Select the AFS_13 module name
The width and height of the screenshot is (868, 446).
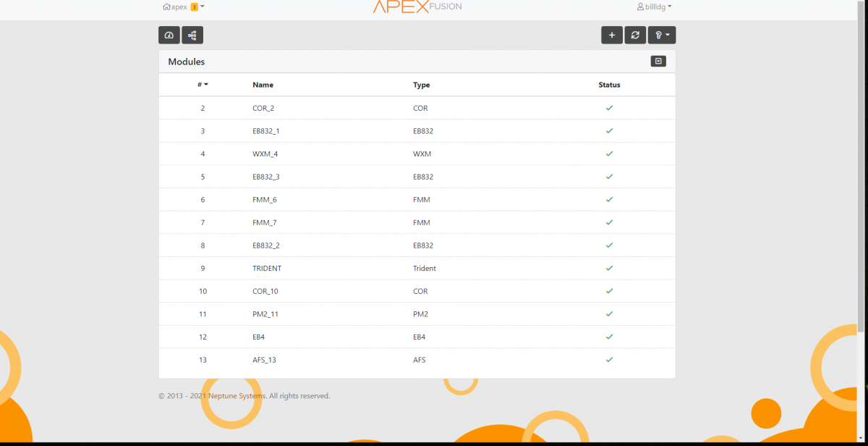[265, 360]
